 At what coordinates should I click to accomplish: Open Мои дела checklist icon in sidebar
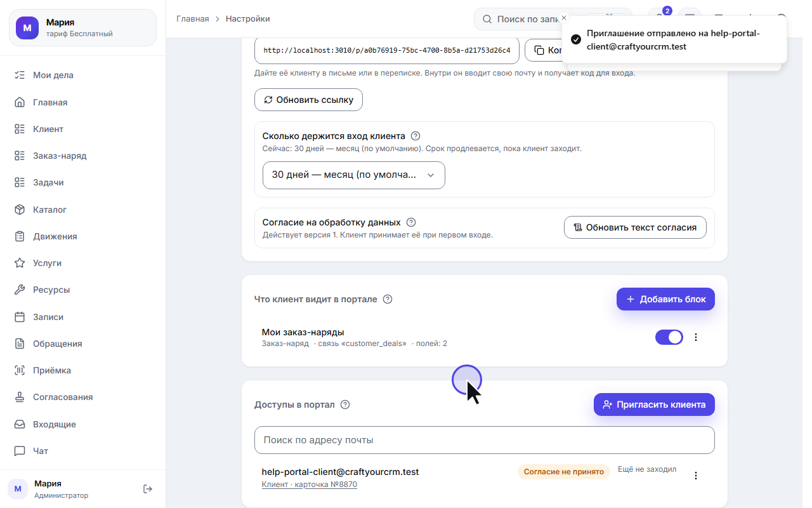20,75
